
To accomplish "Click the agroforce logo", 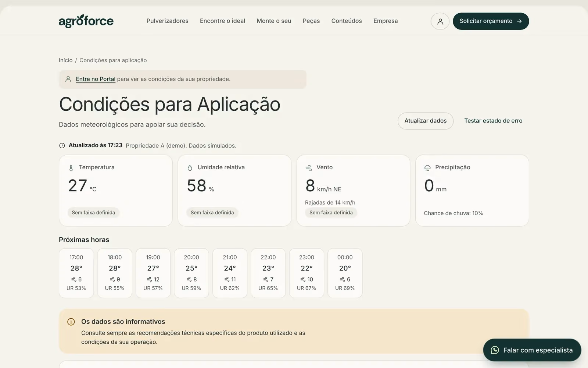I will tap(86, 21).
